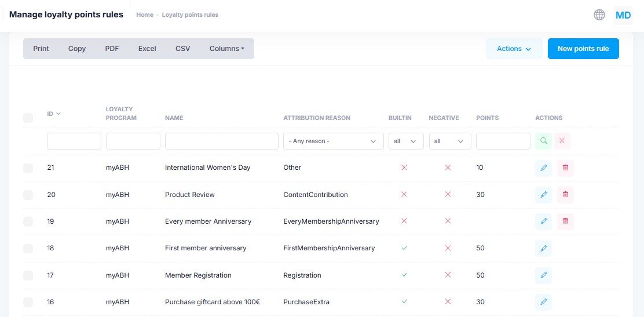This screenshot has height=317, width=644.
Task: Open the Builtin filter dropdown
Action: click(406, 141)
